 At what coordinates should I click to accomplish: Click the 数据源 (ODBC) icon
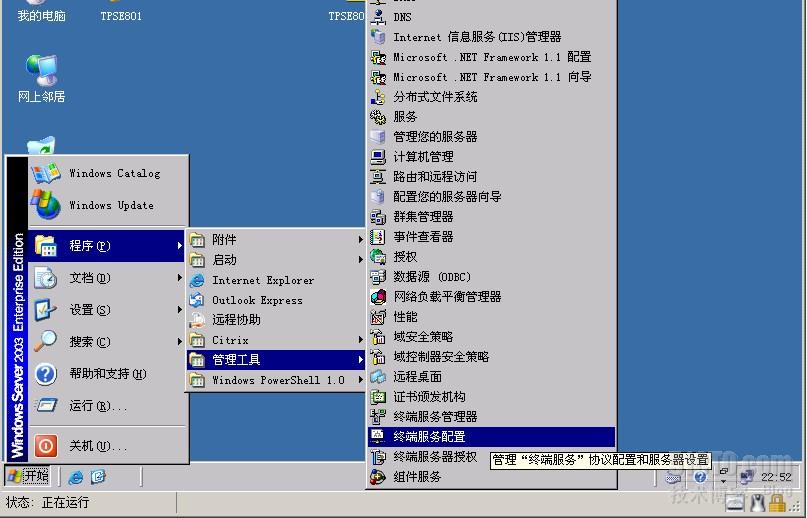tap(378, 277)
